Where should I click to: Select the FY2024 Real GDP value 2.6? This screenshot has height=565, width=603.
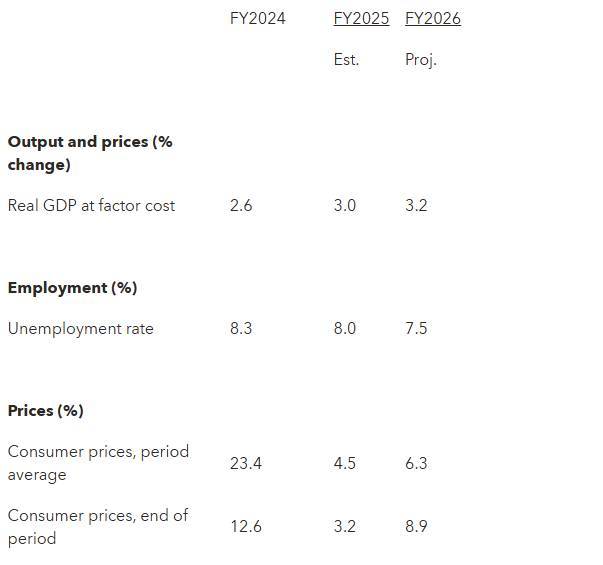pos(241,205)
